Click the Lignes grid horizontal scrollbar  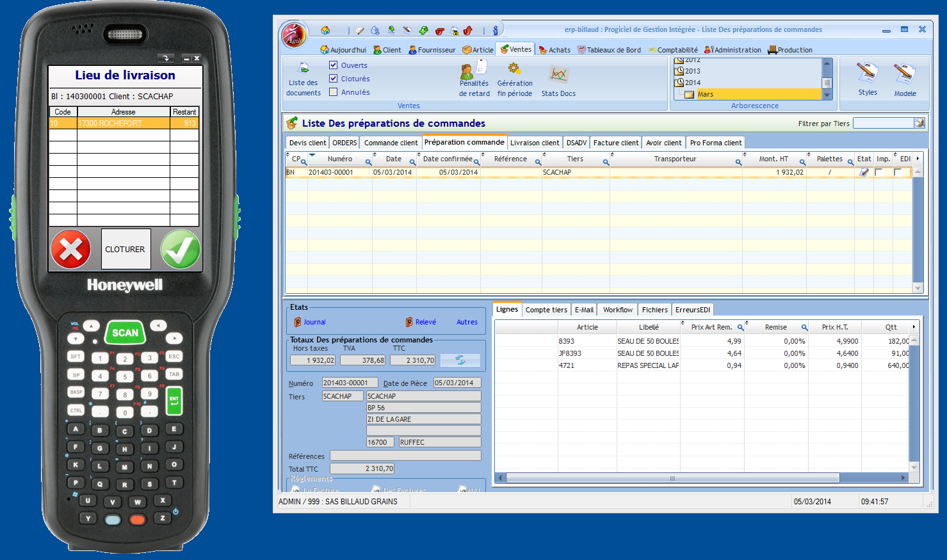(701, 478)
